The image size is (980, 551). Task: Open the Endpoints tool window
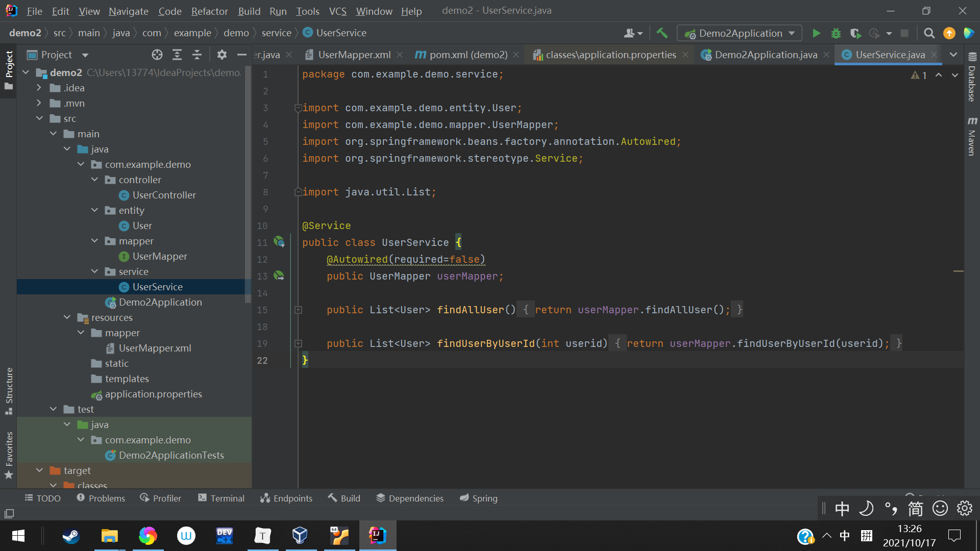(x=286, y=498)
